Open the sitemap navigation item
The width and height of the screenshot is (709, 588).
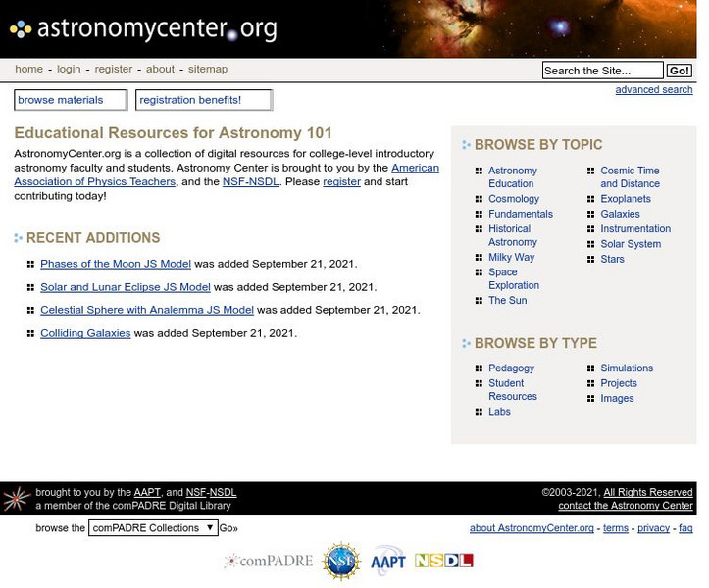[x=208, y=69]
